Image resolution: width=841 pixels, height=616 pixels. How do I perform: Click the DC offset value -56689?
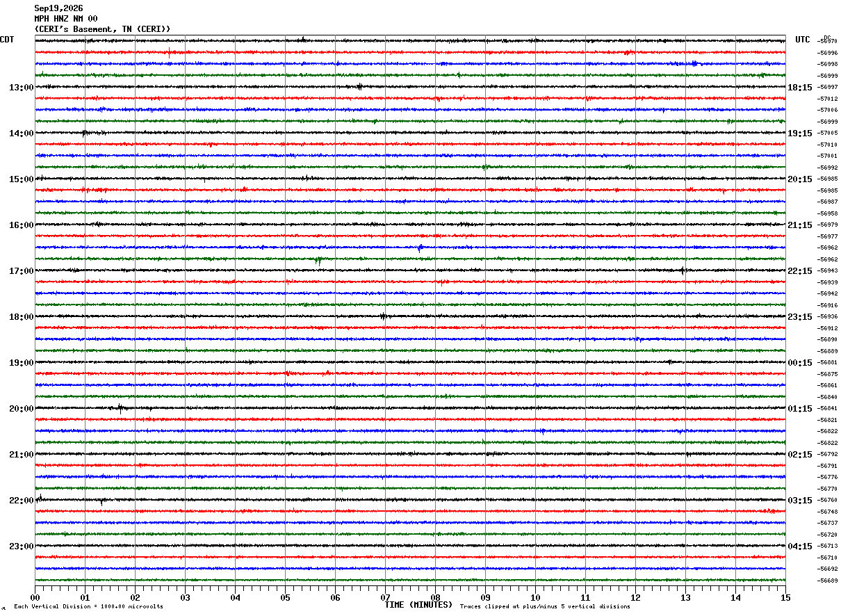click(828, 581)
